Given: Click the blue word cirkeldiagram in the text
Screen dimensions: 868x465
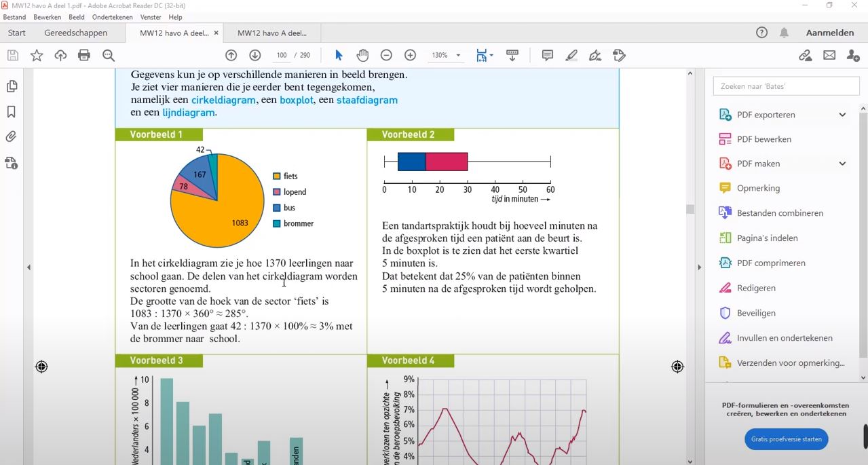Looking at the screenshot, I should [223, 100].
